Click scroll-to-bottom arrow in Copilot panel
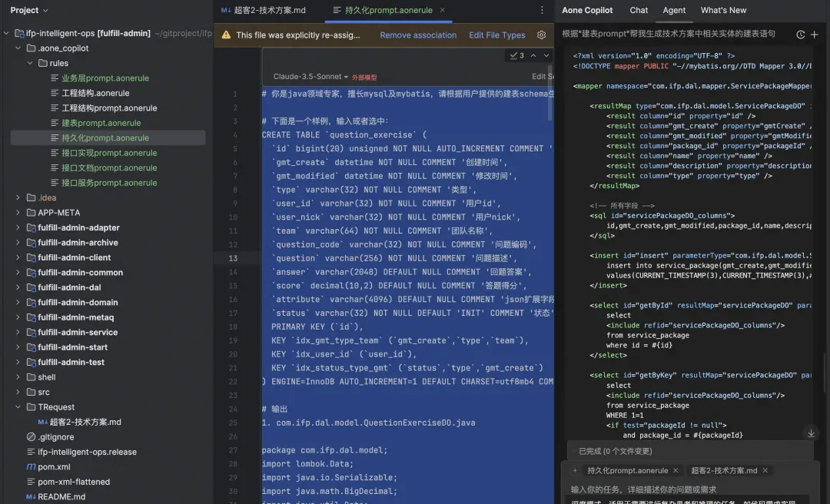 pyautogui.click(x=811, y=433)
